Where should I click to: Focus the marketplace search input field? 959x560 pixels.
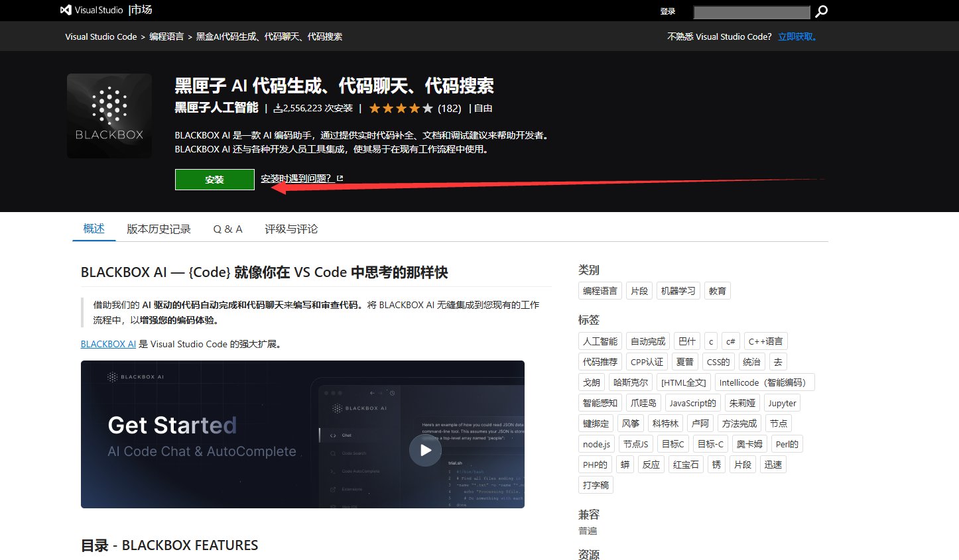751,12
